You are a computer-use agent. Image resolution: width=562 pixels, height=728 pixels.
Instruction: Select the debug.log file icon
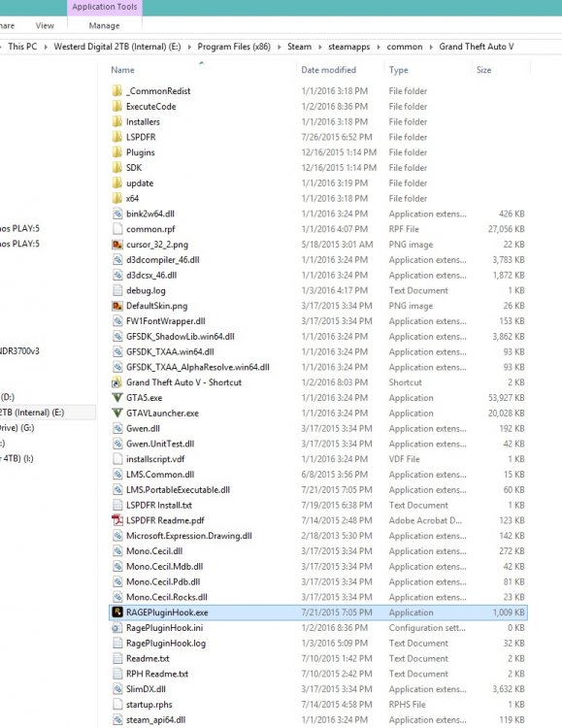tap(117, 289)
